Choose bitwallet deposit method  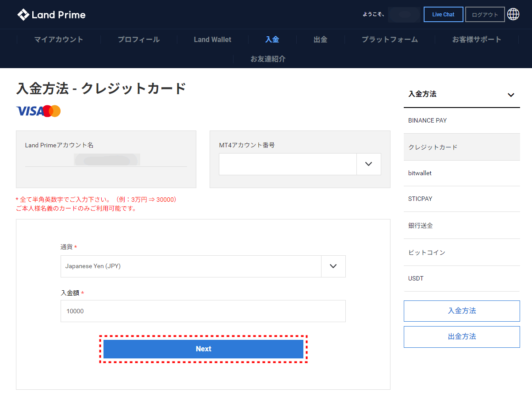click(462, 173)
